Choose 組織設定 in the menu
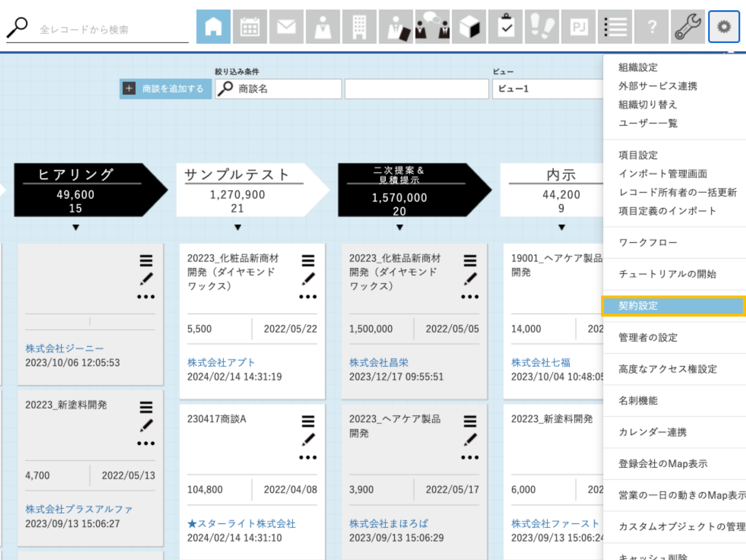746x560 pixels. [638, 67]
